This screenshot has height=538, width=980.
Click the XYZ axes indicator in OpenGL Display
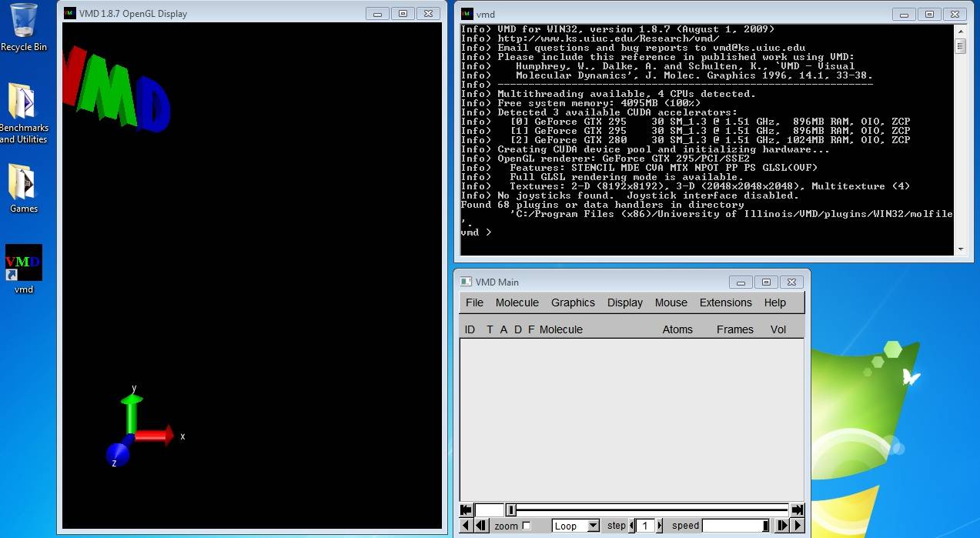click(x=144, y=427)
